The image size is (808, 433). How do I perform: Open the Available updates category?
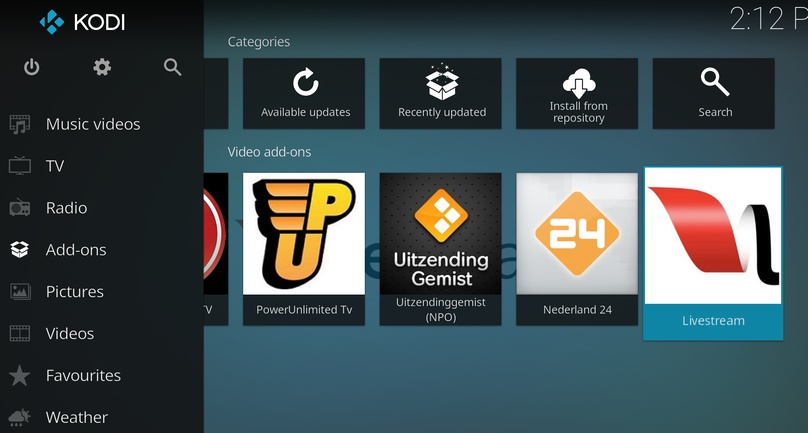(304, 93)
